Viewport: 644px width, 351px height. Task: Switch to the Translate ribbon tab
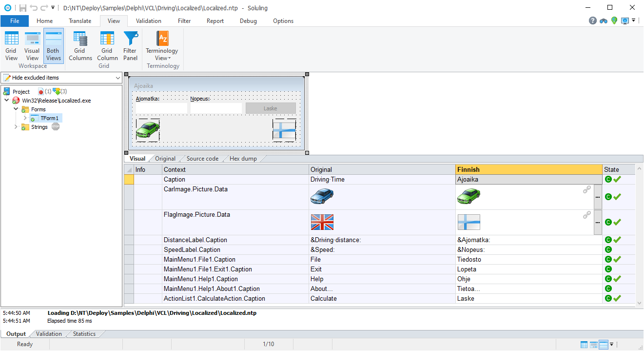tap(80, 21)
